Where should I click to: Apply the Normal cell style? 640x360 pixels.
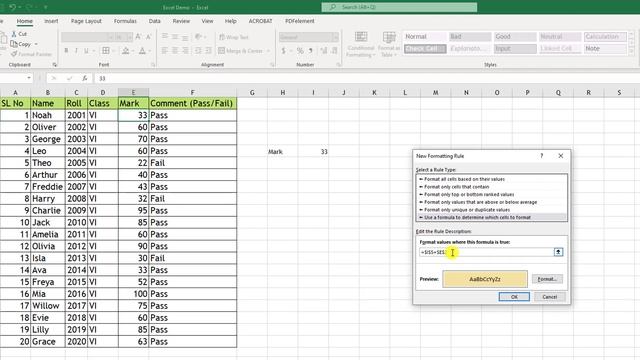(x=425, y=37)
